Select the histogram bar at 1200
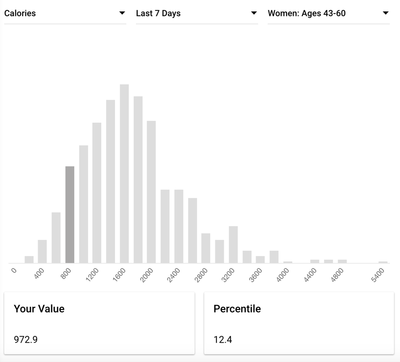Image resolution: width=400 pixels, height=362 pixels. 97,193
